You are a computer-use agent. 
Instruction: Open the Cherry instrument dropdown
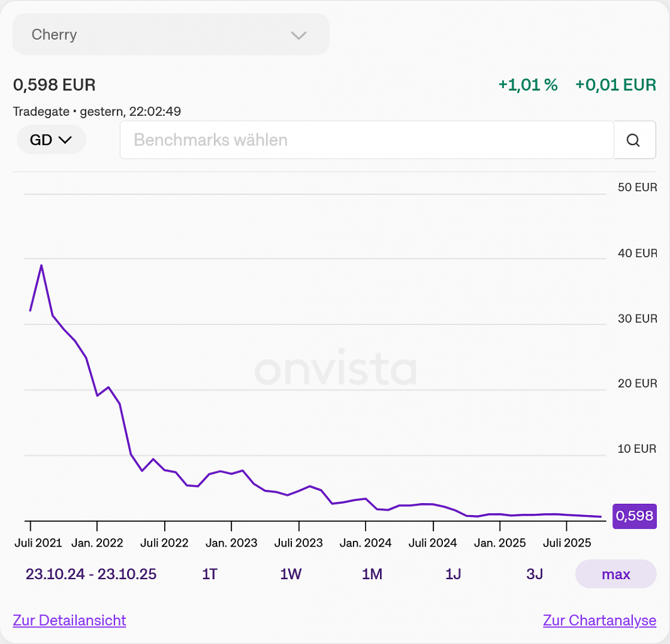coord(171,34)
